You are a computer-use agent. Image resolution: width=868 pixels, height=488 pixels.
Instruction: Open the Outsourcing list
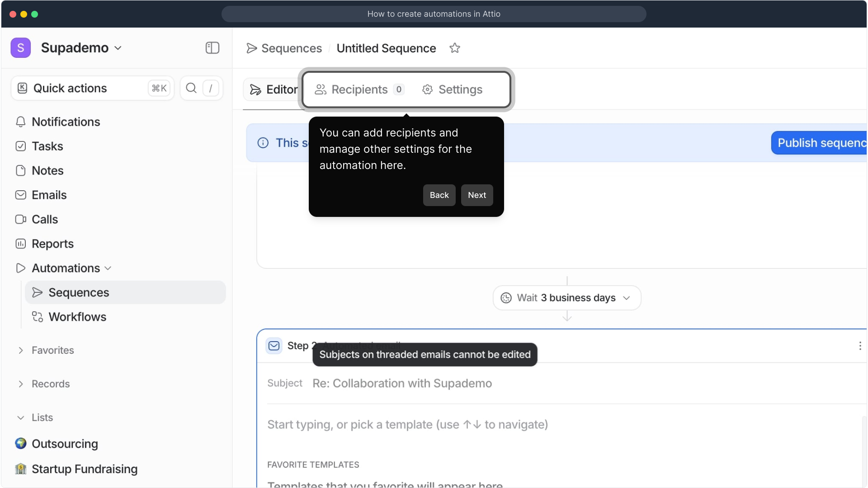(x=65, y=444)
